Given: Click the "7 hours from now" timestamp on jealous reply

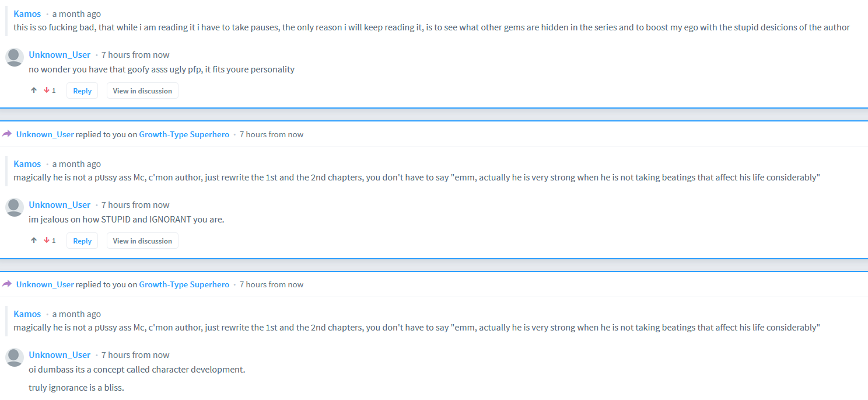Looking at the screenshot, I should pos(135,204).
